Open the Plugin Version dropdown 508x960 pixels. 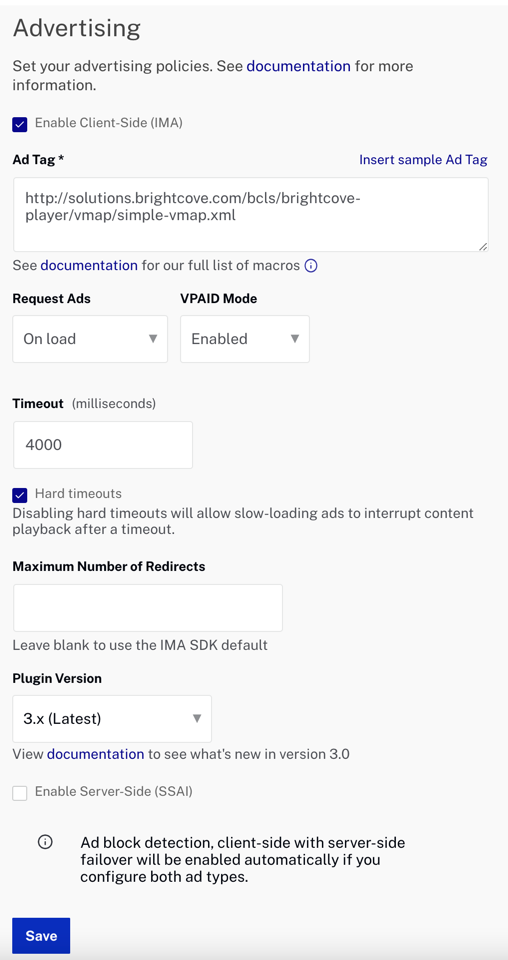[112, 719]
